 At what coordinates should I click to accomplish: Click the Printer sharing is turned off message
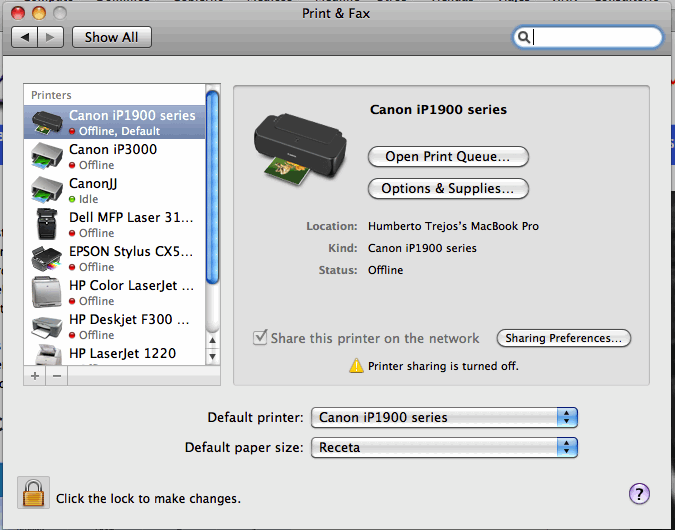pos(443,366)
